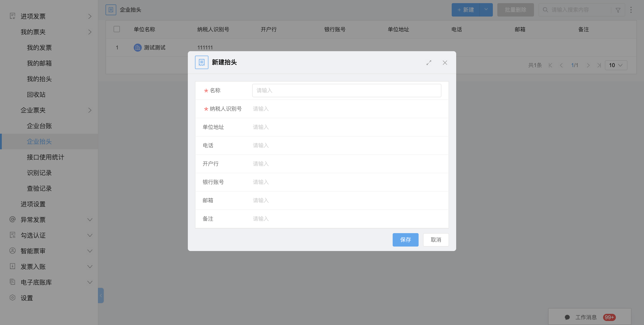Jump to the last page

click(599, 65)
